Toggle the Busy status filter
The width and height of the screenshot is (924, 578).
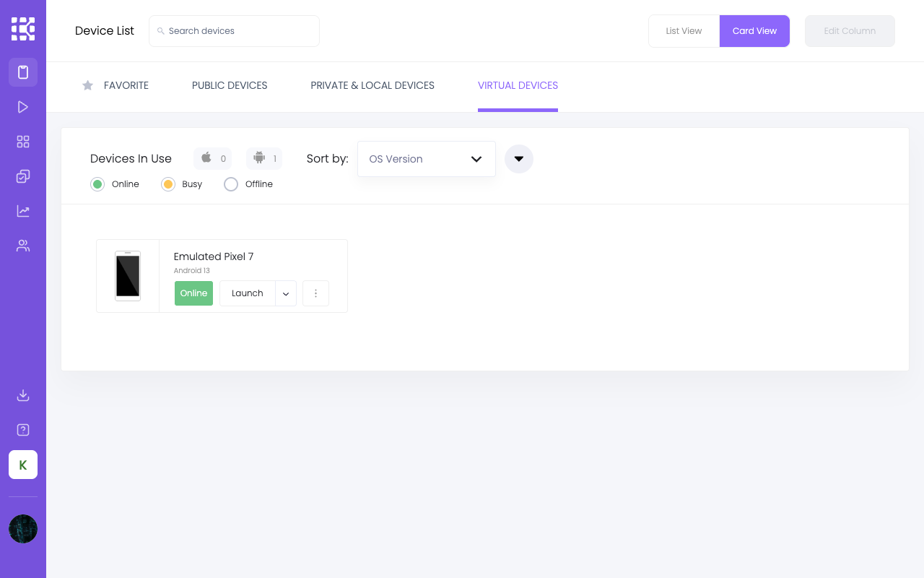(x=168, y=184)
